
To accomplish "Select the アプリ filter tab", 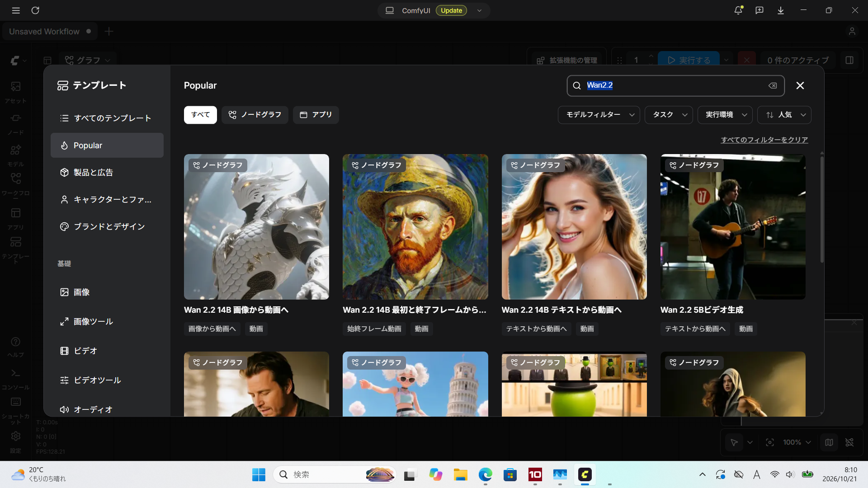I will (x=316, y=115).
